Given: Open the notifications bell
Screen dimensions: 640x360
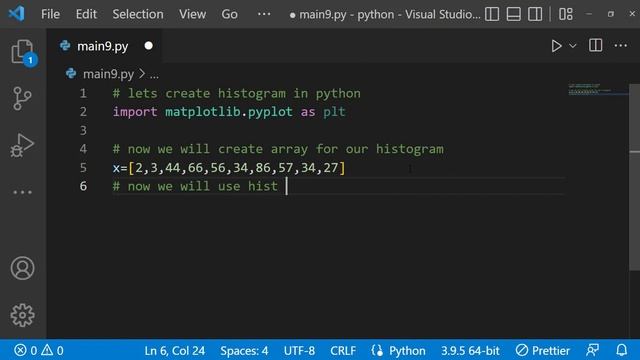Looking at the screenshot, I should (621, 350).
